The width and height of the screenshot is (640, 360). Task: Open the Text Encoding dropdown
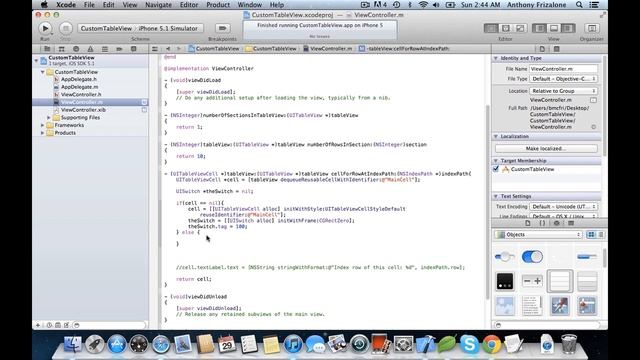pyautogui.click(x=564, y=207)
